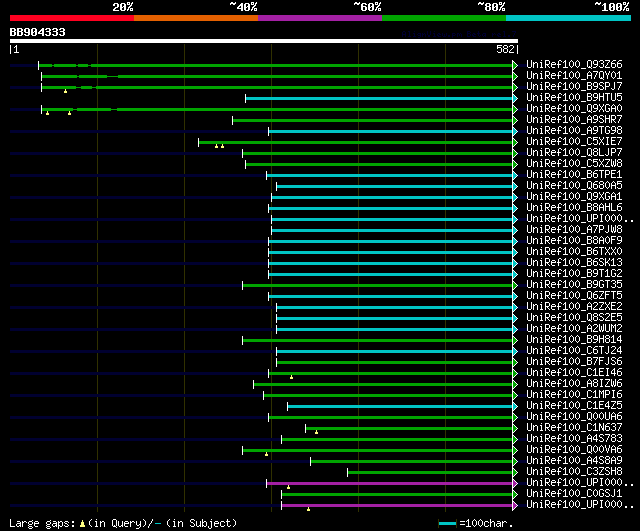The width and height of the screenshot is (640, 531).
Task: Select UniRef100_Q9XGA0 label
Action: click(574, 109)
